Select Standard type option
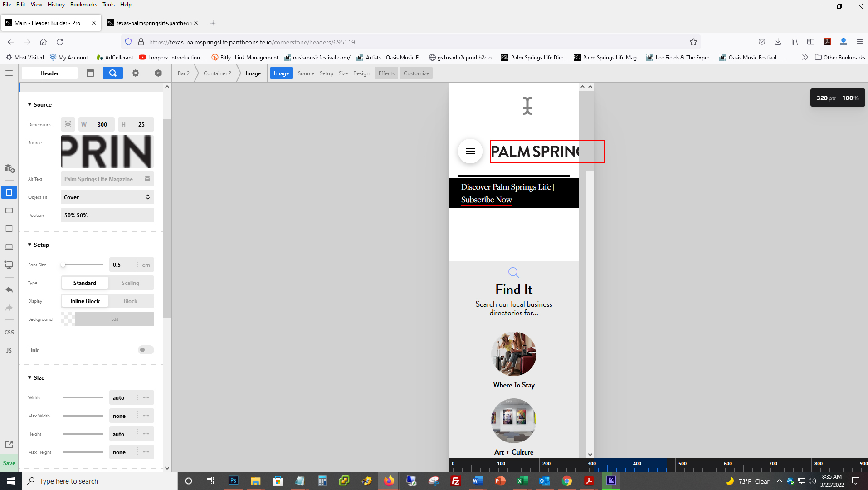The width and height of the screenshot is (868, 490). (x=85, y=283)
